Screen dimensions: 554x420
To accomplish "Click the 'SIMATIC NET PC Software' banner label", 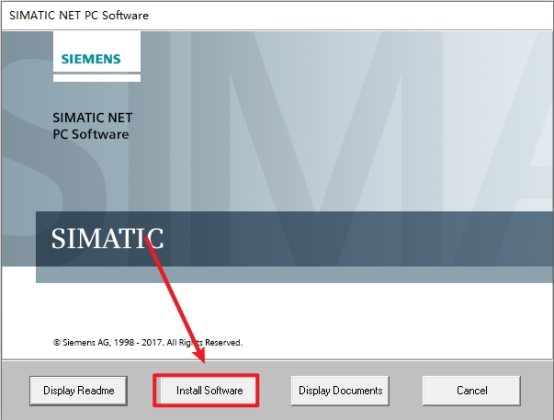I will (x=93, y=126).
